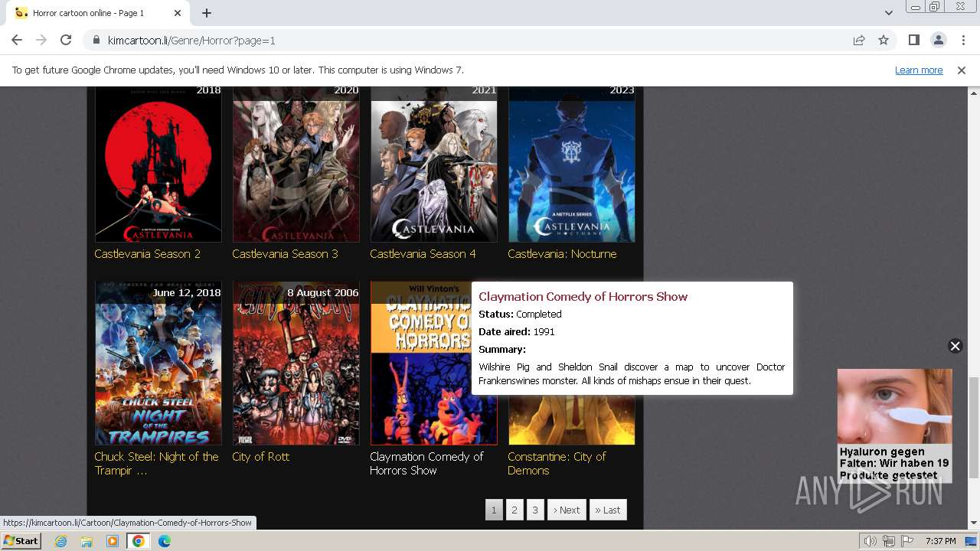
Task: Click the Claymation Comedy of Horrors Show tooltip title
Action: (583, 297)
